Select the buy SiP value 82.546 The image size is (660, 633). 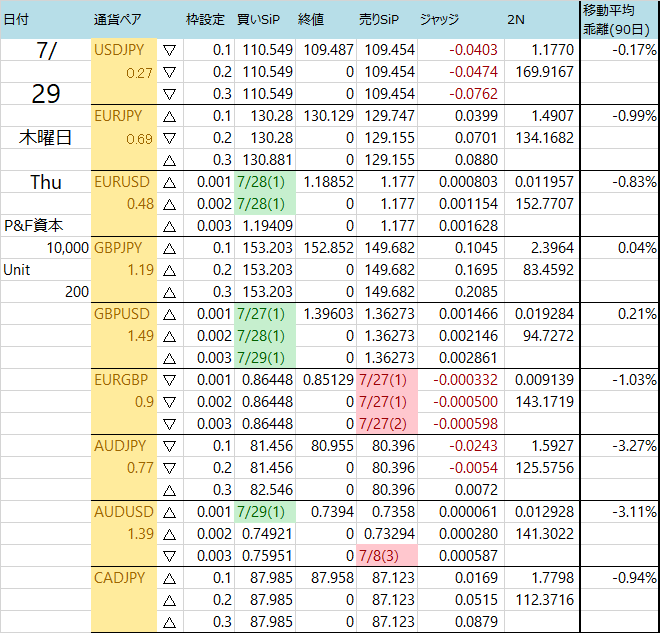[271, 490]
